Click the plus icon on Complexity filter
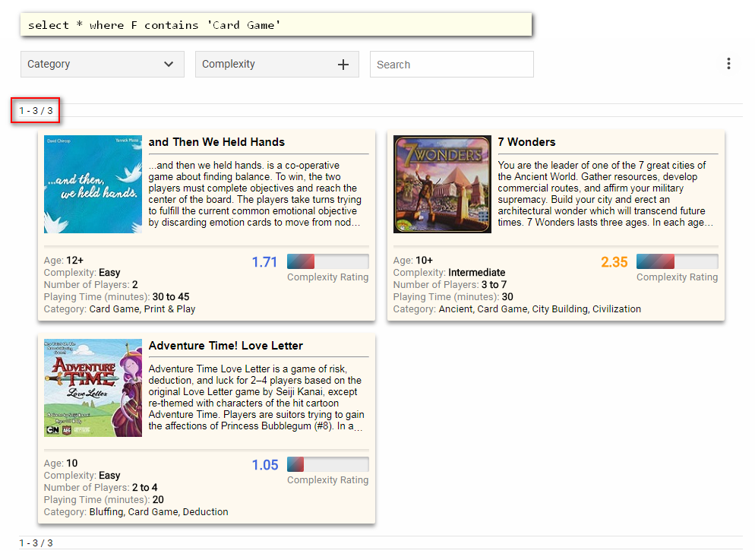755x560 pixels. pos(343,65)
